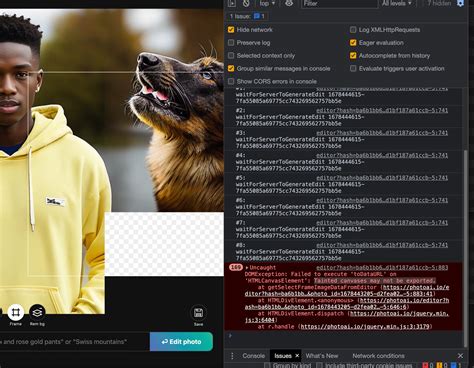Click the console Filter input
Viewport: 474px width, 368px height.
(x=339, y=3)
